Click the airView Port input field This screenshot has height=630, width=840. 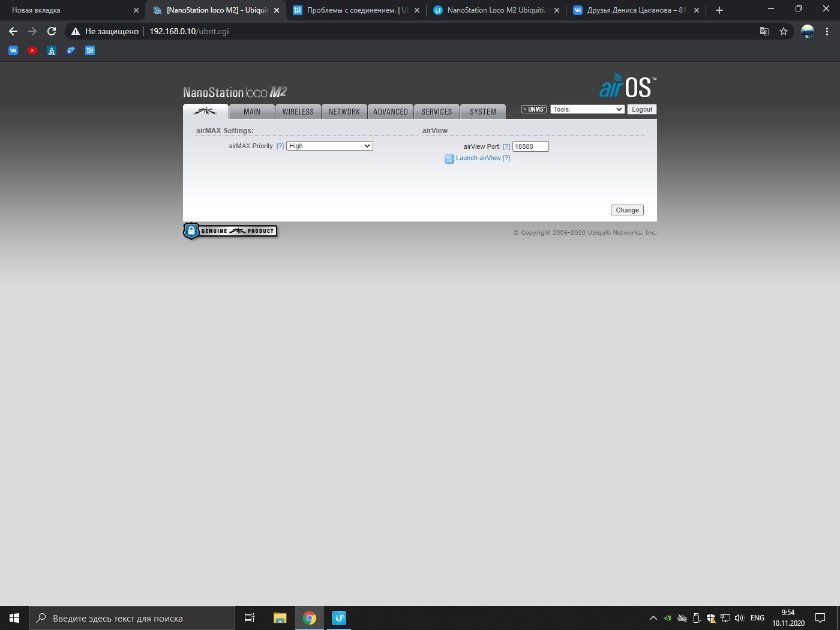tap(530, 146)
